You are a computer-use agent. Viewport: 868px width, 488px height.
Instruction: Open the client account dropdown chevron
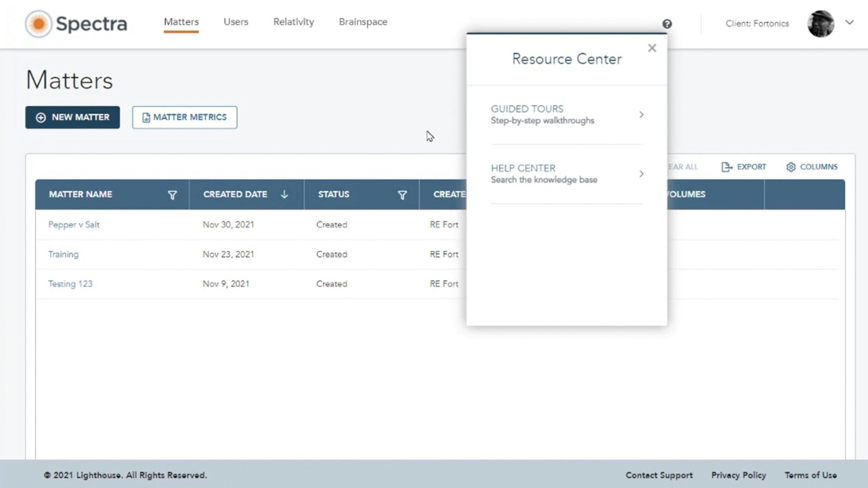tap(850, 22)
